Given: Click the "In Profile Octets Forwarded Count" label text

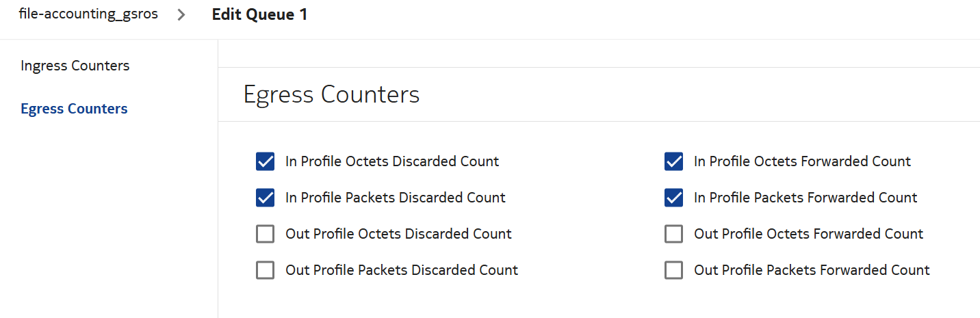Looking at the screenshot, I should point(802,161).
